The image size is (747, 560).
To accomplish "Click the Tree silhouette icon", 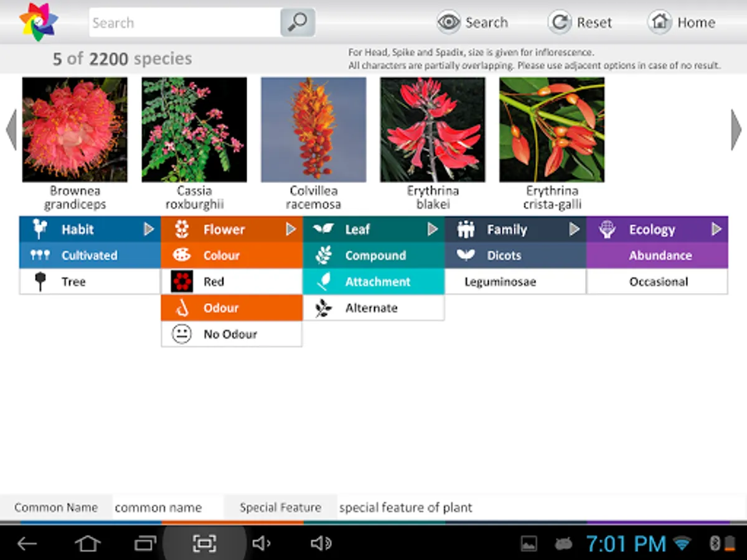I will (40, 282).
